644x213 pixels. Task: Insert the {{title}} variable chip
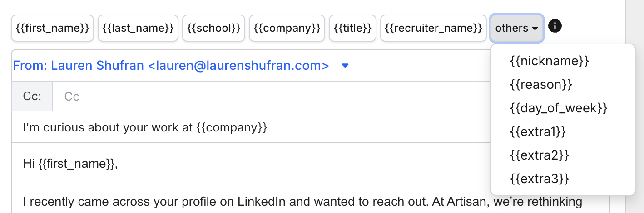tap(352, 28)
